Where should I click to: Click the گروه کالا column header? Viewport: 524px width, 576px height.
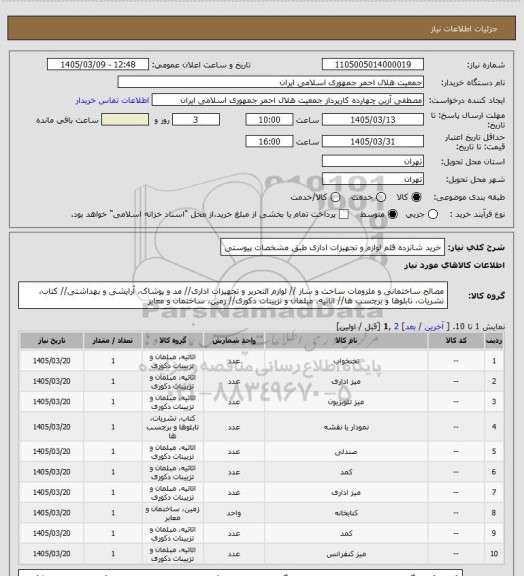173,341
